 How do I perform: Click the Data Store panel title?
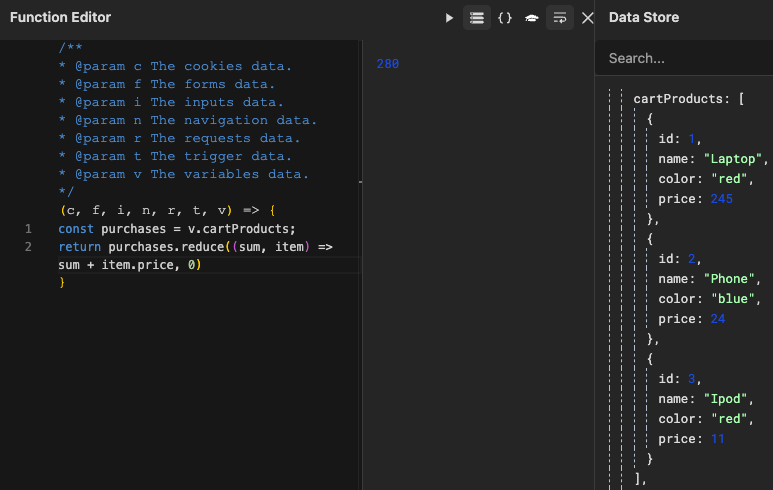coord(644,17)
